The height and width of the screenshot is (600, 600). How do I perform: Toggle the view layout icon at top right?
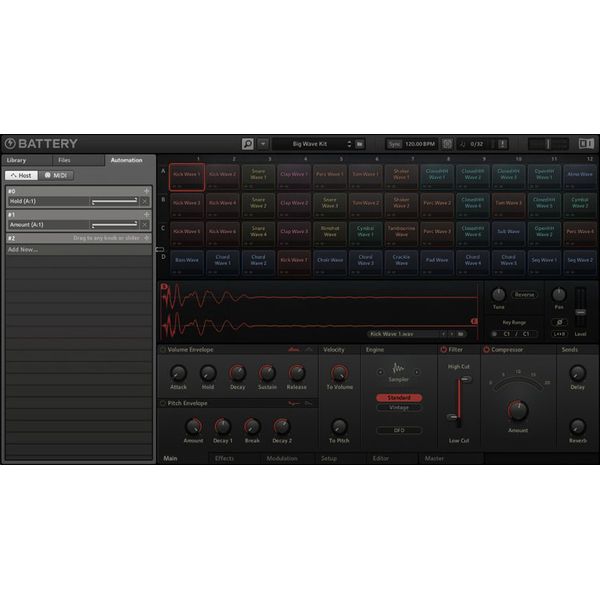click(586, 143)
